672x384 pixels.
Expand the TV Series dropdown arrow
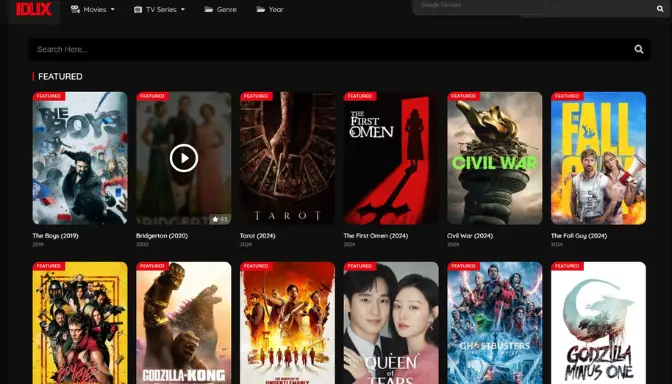pos(183,9)
